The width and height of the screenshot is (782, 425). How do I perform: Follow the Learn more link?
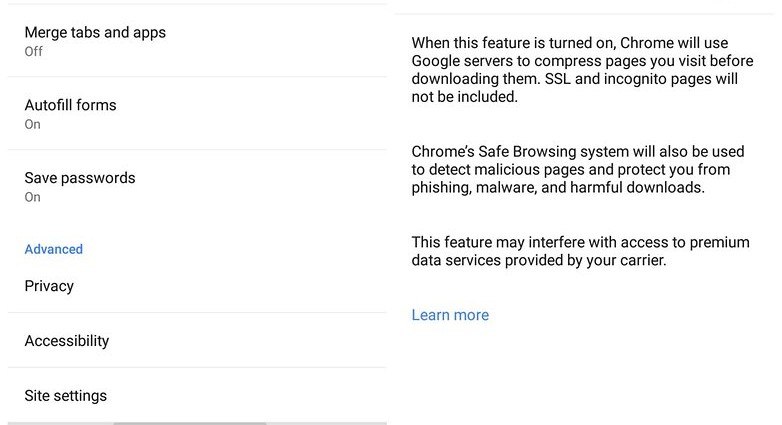[x=450, y=315]
